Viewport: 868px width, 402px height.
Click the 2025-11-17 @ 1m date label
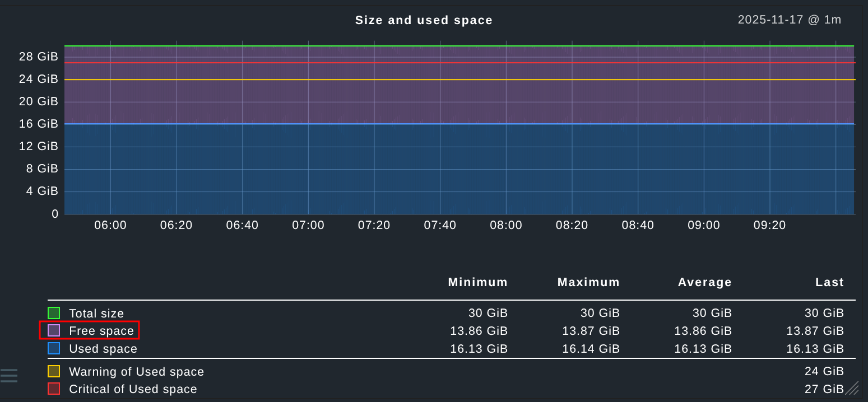(x=789, y=20)
